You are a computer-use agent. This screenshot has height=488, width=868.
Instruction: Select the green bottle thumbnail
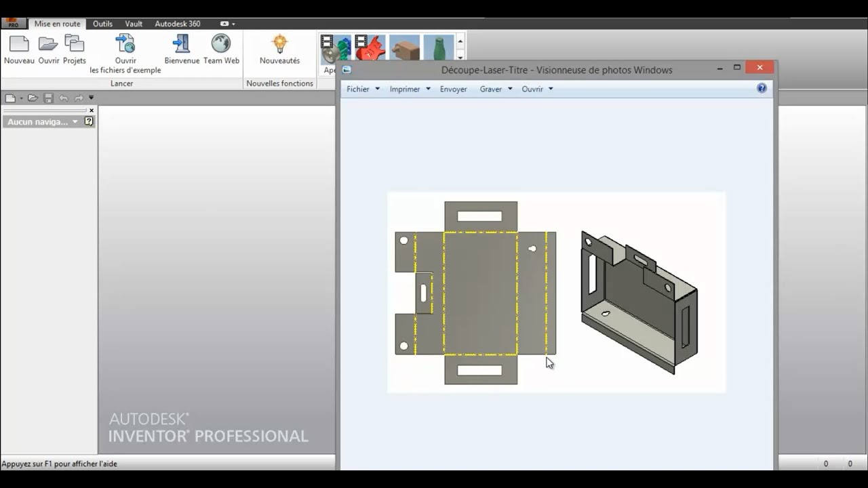pyautogui.click(x=439, y=49)
